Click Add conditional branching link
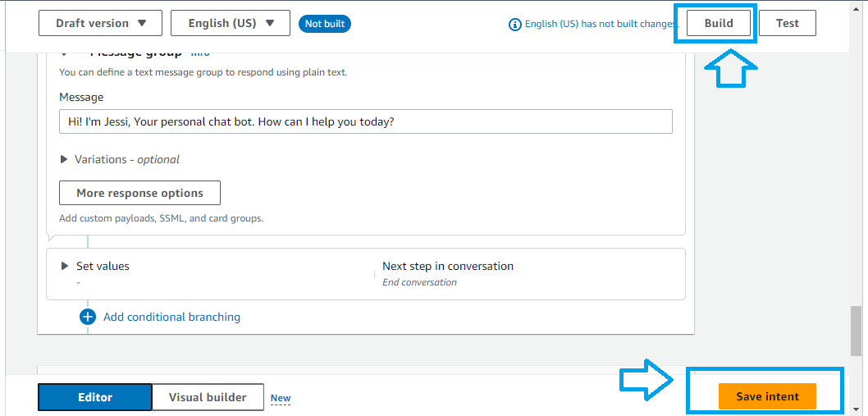 tap(171, 317)
